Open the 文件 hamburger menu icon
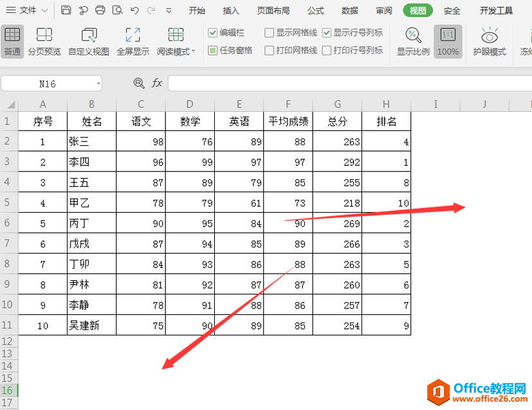Screen dimensions: 532x410 [x=11, y=10]
